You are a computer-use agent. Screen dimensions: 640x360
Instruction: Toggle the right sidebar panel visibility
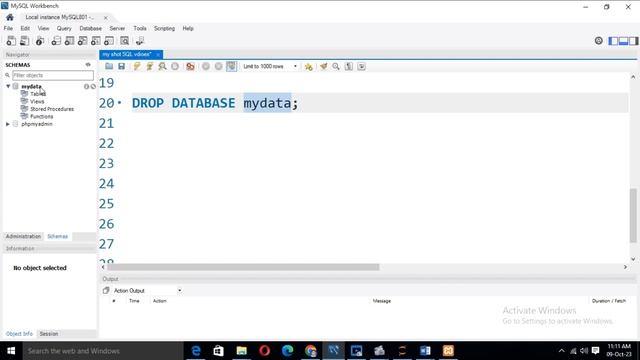pos(633,41)
